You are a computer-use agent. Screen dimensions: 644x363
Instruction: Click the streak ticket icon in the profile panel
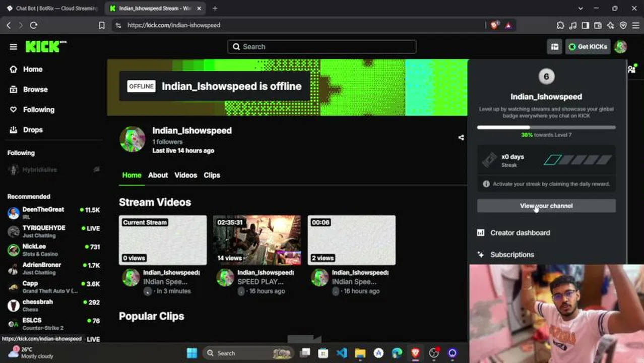(x=489, y=160)
